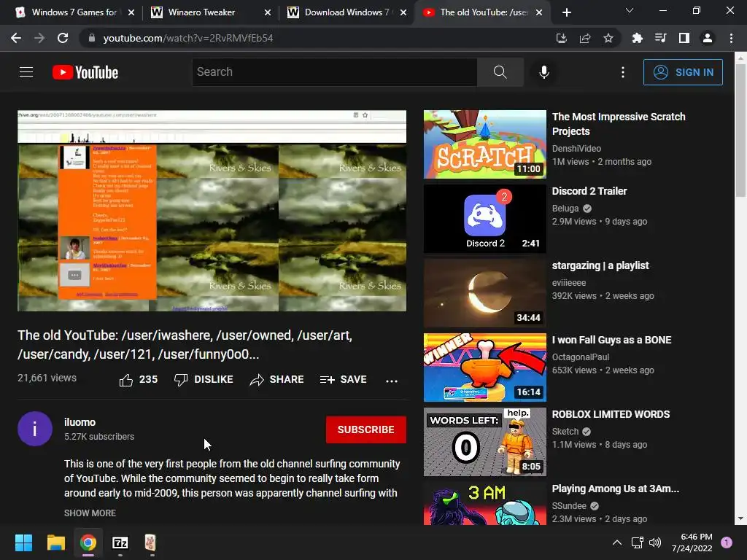Click the SIGN IN button
This screenshot has width=747, height=560.
683,72
